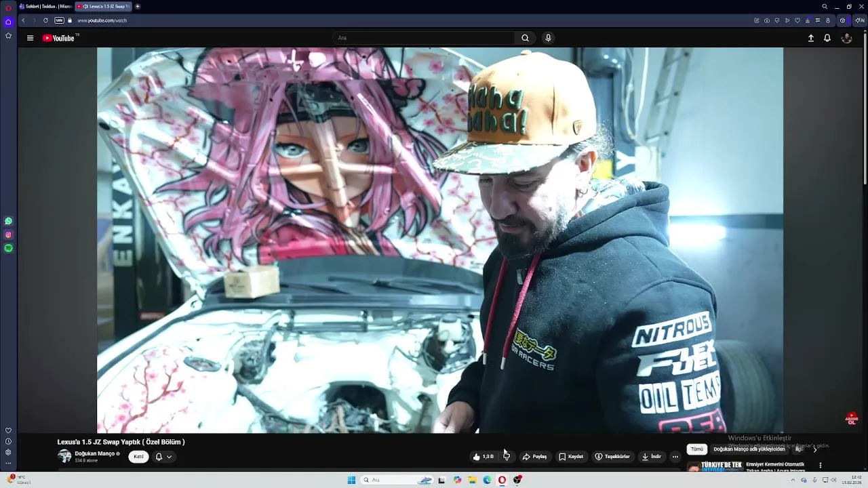Toggle notification bell for this channel

[159, 457]
